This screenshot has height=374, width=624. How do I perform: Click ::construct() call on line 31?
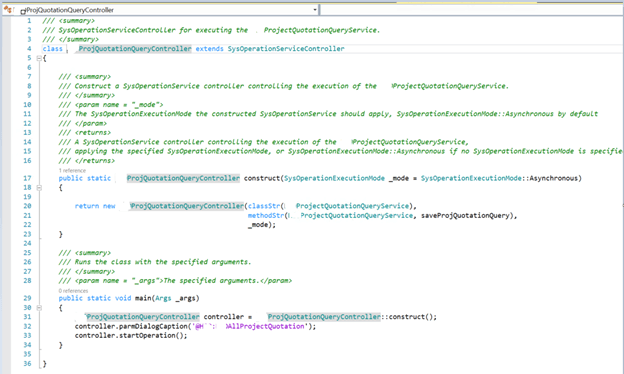(408, 317)
